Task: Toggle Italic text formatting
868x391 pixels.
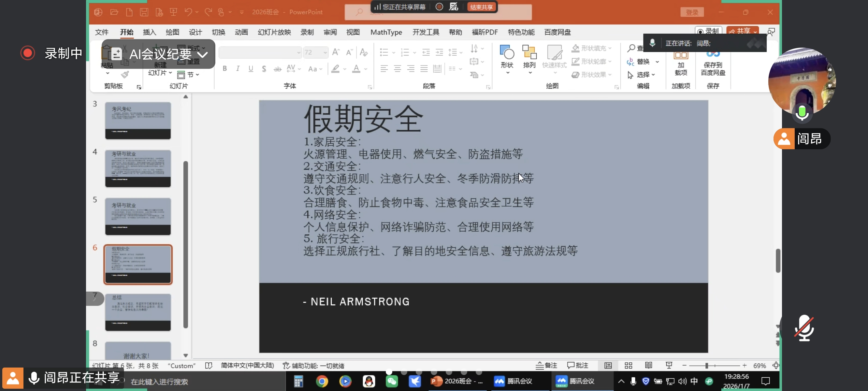Action: pyautogui.click(x=238, y=69)
